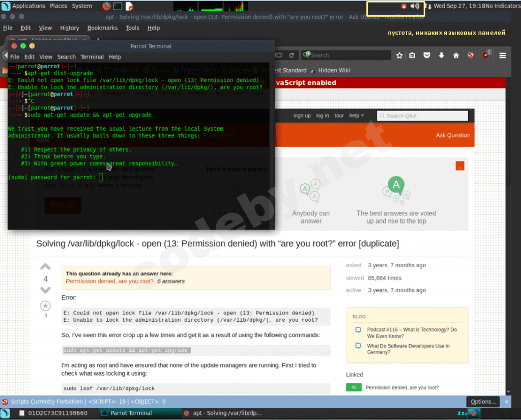Click the red recording indicator in tray

(403, 6)
